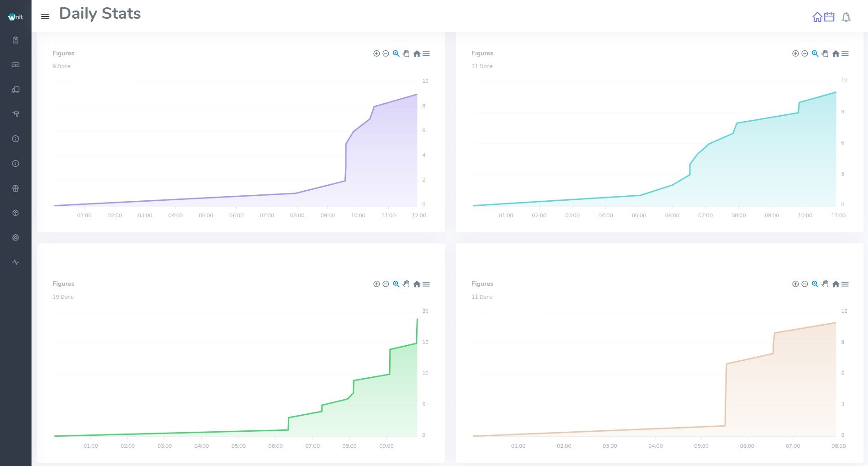Image resolution: width=868 pixels, height=466 pixels.
Task: Go to home via the header house icon
Action: pyautogui.click(x=817, y=17)
